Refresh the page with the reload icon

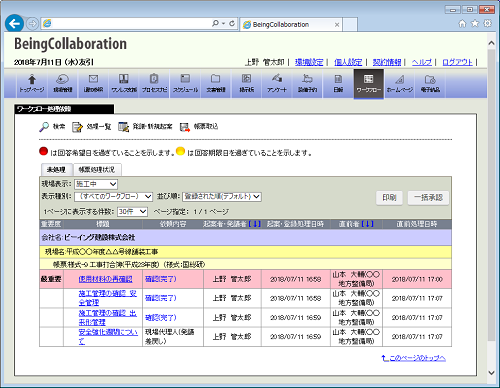(232, 23)
